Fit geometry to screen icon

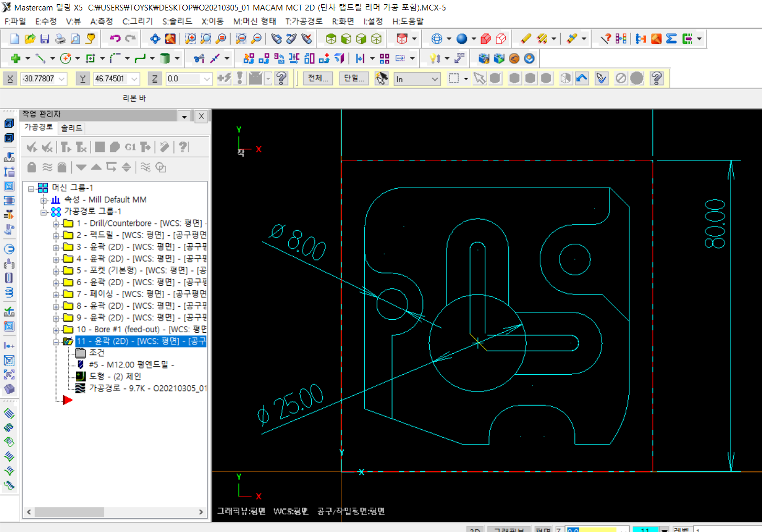(x=155, y=39)
